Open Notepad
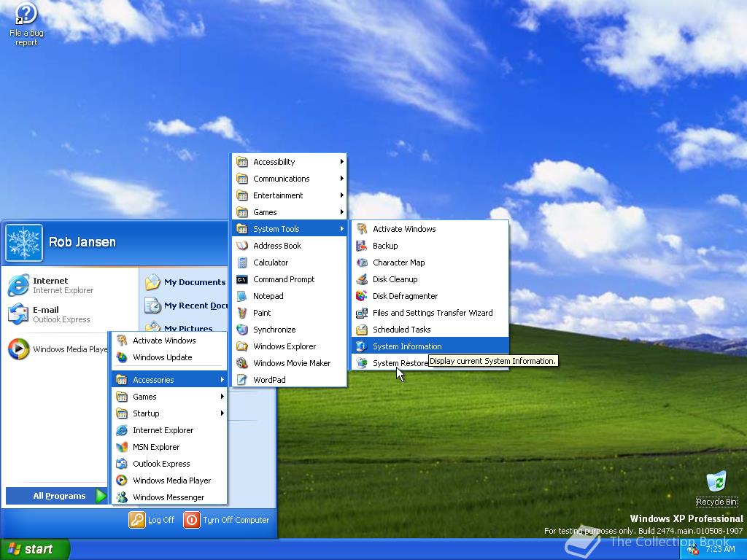This screenshot has height=560, width=747. (x=268, y=295)
